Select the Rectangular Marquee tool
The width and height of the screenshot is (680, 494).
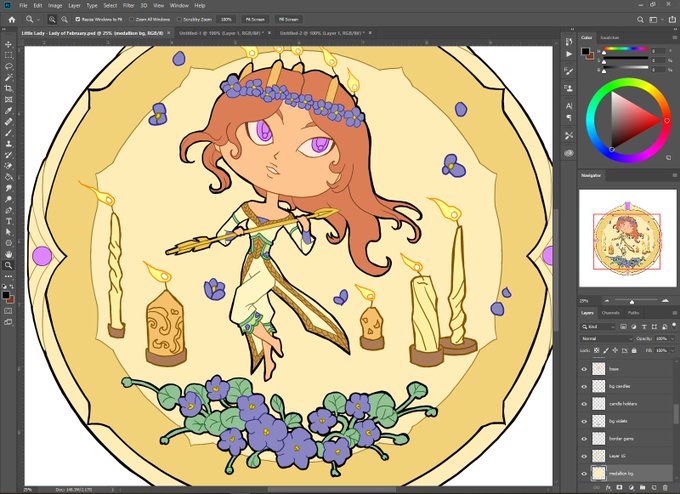(x=8, y=56)
